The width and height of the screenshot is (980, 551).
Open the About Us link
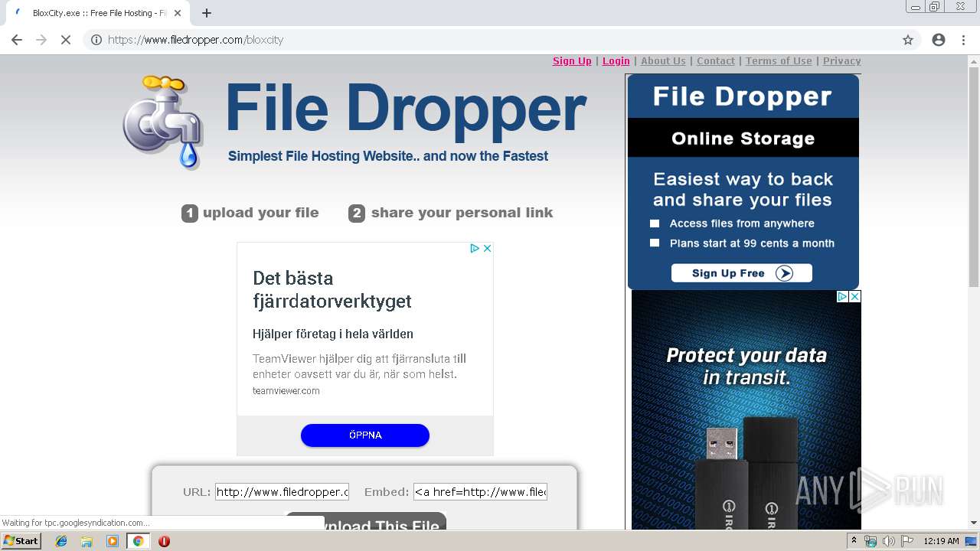pyautogui.click(x=663, y=61)
